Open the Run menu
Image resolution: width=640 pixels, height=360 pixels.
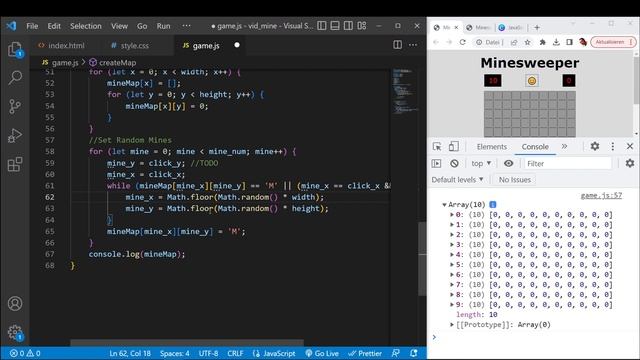[163, 26]
